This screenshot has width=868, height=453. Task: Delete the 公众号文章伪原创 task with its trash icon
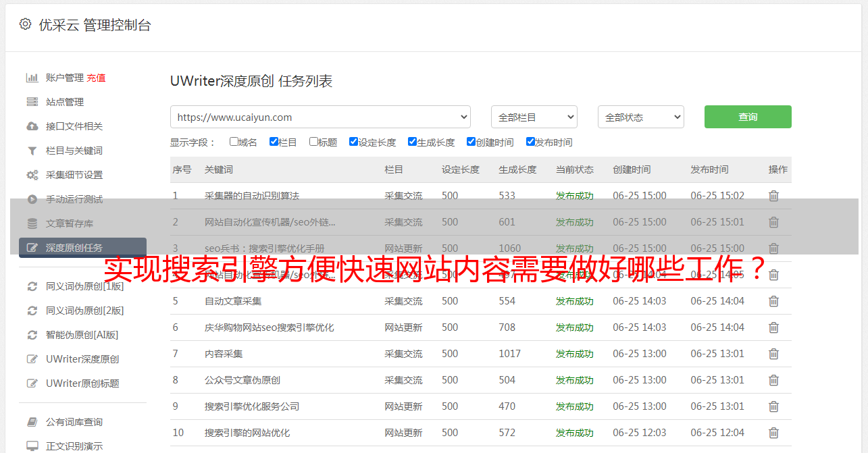[x=774, y=380]
